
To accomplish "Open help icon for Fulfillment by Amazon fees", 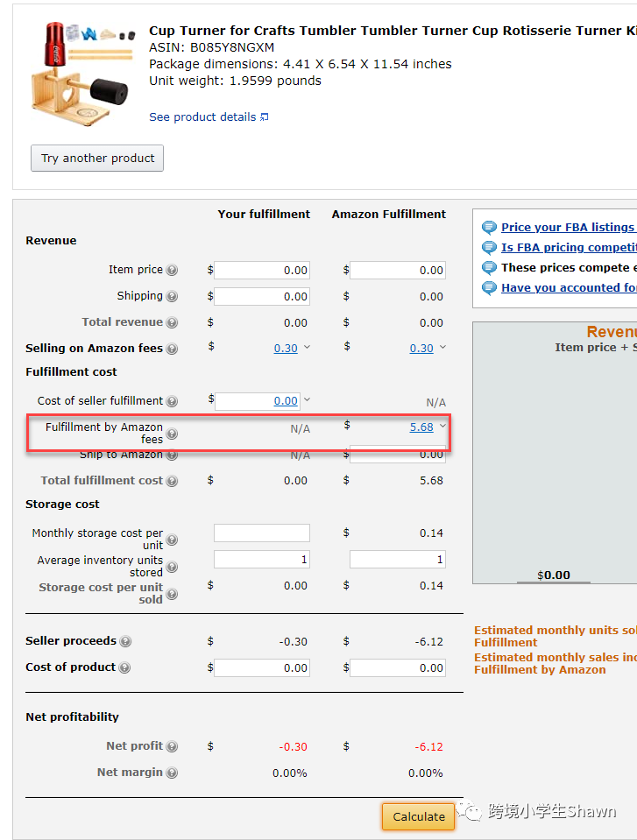I will (x=172, y=434).
